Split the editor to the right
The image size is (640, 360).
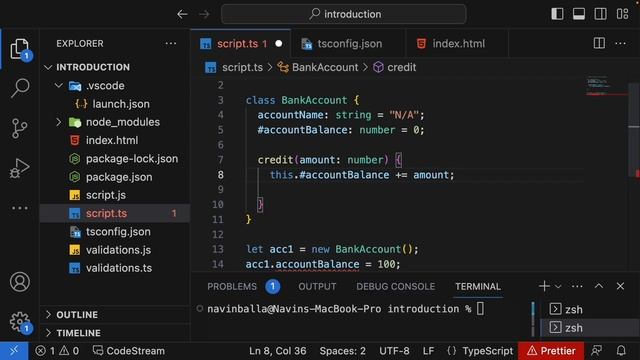coord(599,43)
